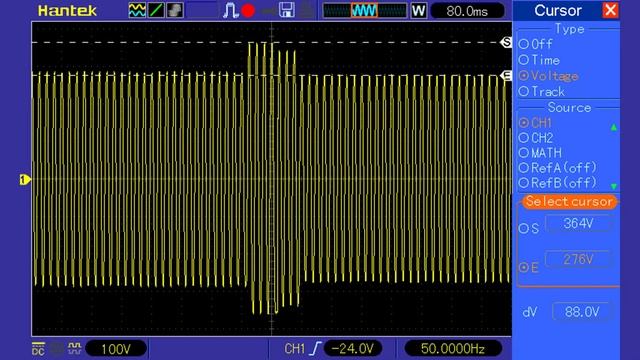Click the Cursor panel title

click(558, 11)
